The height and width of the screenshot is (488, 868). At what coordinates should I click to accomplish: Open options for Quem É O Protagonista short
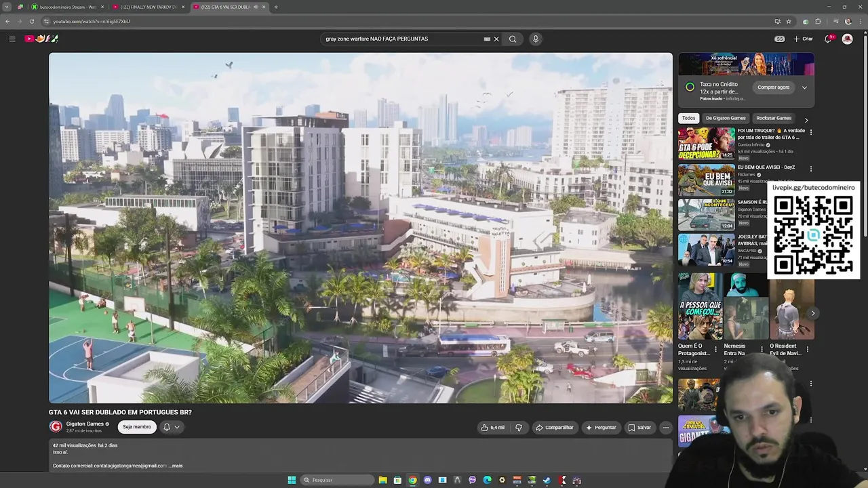point(715,350)
